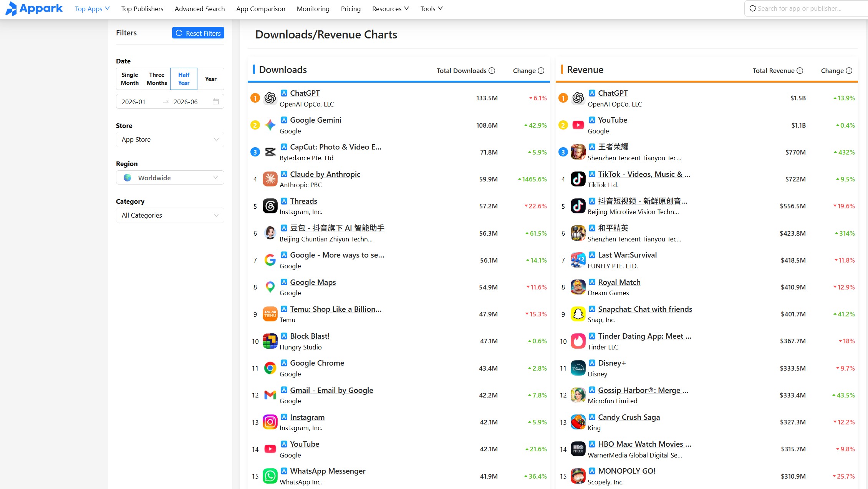Select the Half Year date option

[184, 79]
